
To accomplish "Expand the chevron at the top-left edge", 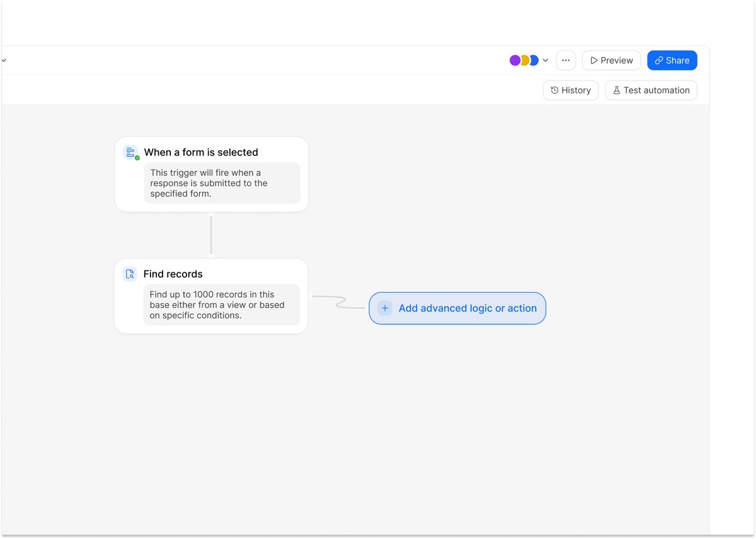I will click(x=4, y=61).
